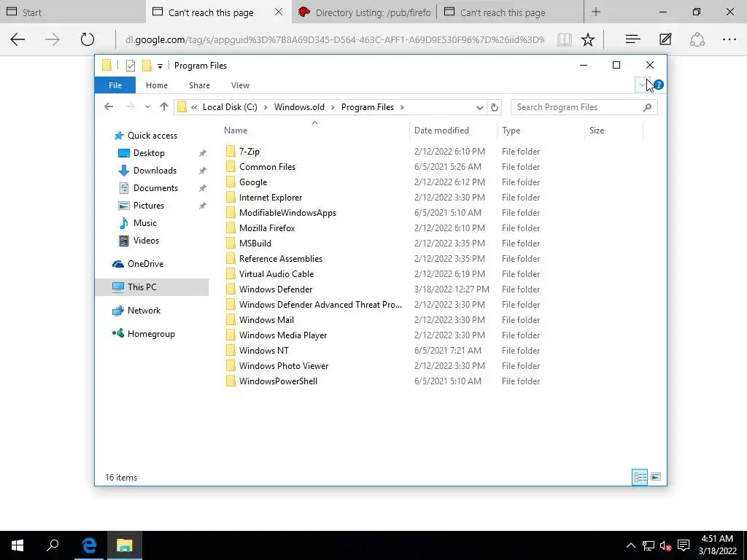Select Windows Media Player folder
The image size is (747, 560).
click(283, 335)
